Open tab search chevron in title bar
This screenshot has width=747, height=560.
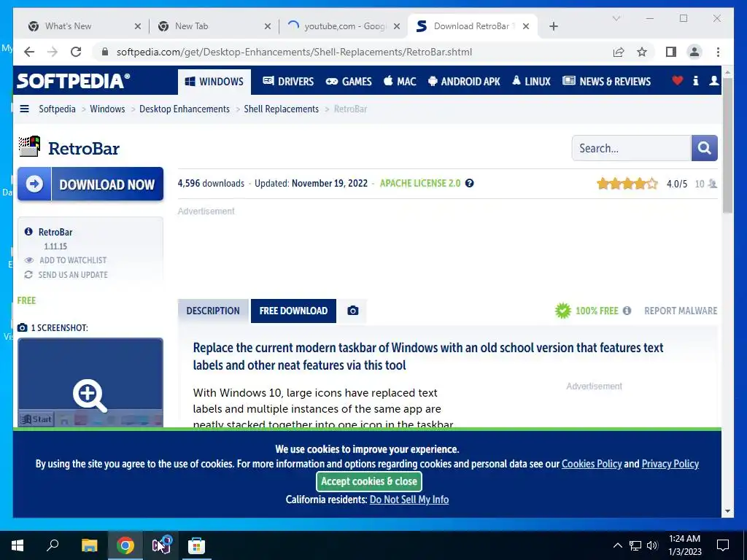(x=616, y=18)
